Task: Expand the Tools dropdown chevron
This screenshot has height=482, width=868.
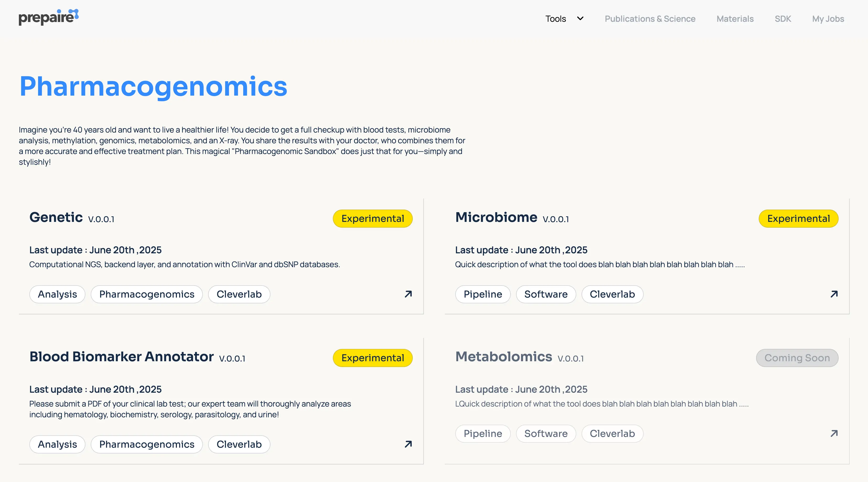Action: tap(580, 19)
